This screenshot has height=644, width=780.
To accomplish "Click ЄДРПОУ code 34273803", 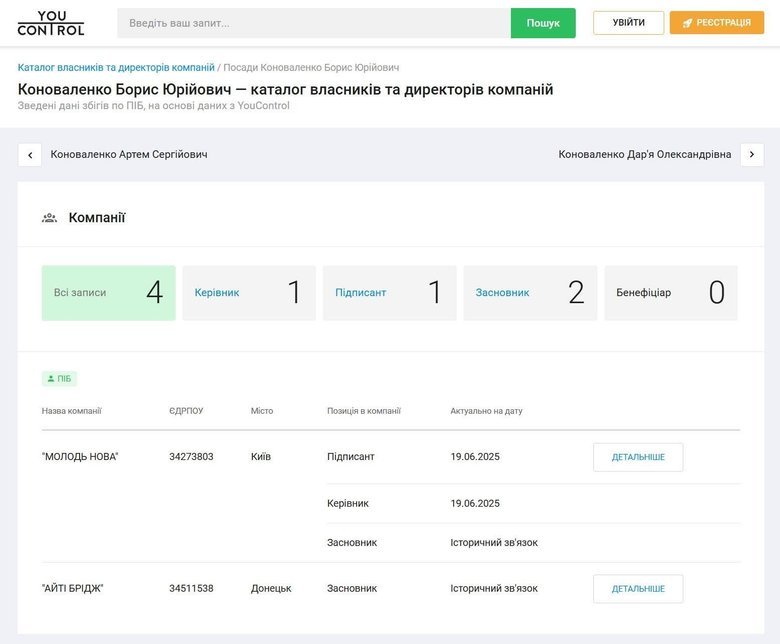I will (191, 457).
